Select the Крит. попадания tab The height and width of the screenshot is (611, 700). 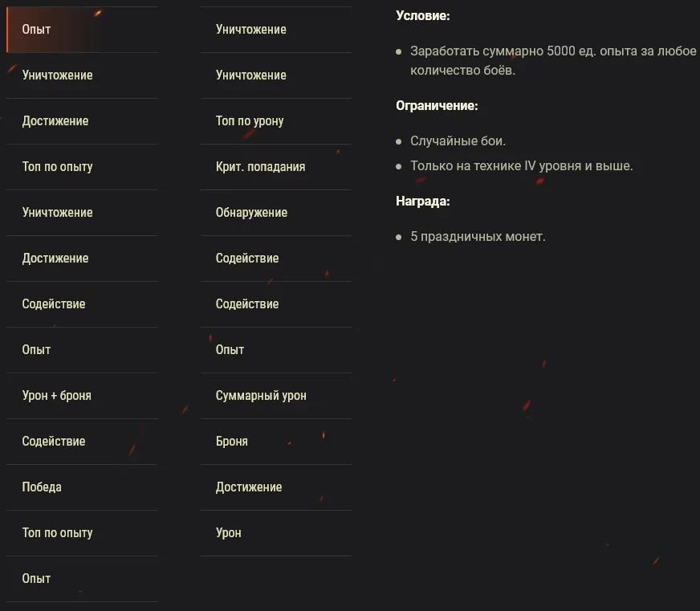click(260, 167)
